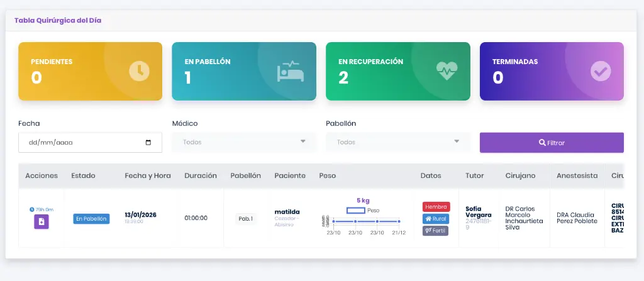Viewport: 644px width, 281px height.
Task: Click the Tabla Quirúrgica del Día title
Action: 58,20
